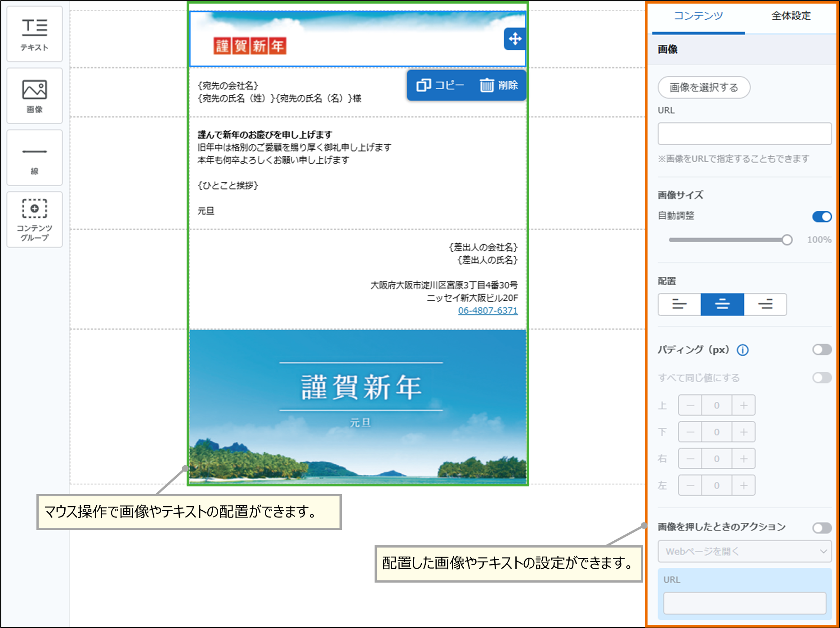Open the Webページを開く dropdown
This screenshot has height=628, width=840.
745,552
